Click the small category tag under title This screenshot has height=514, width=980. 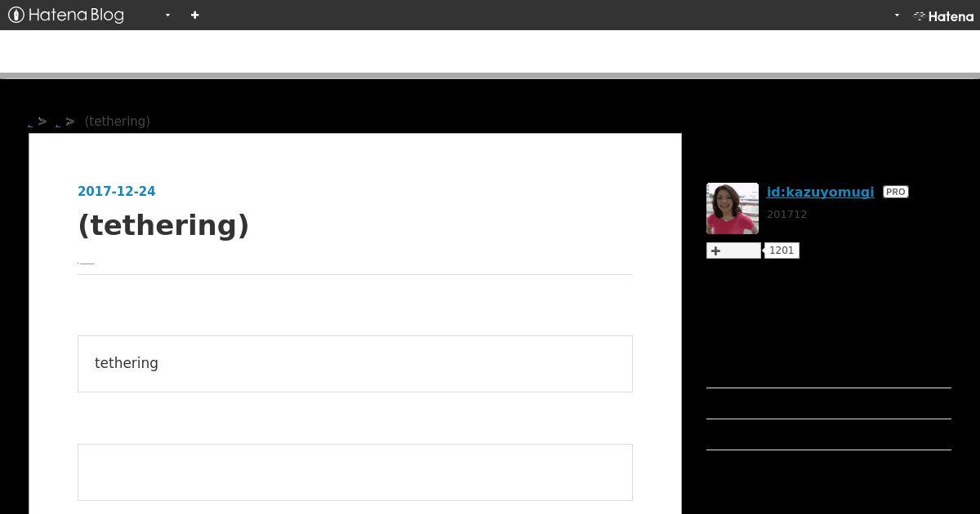(x=86, y=263)
